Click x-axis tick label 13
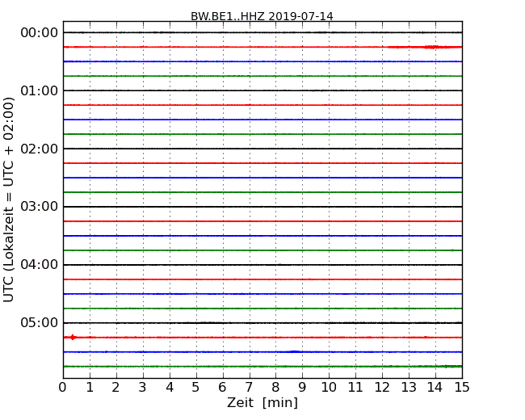Image resolution: width=525 pixels, height=420 pixels. tap(409, 388)
